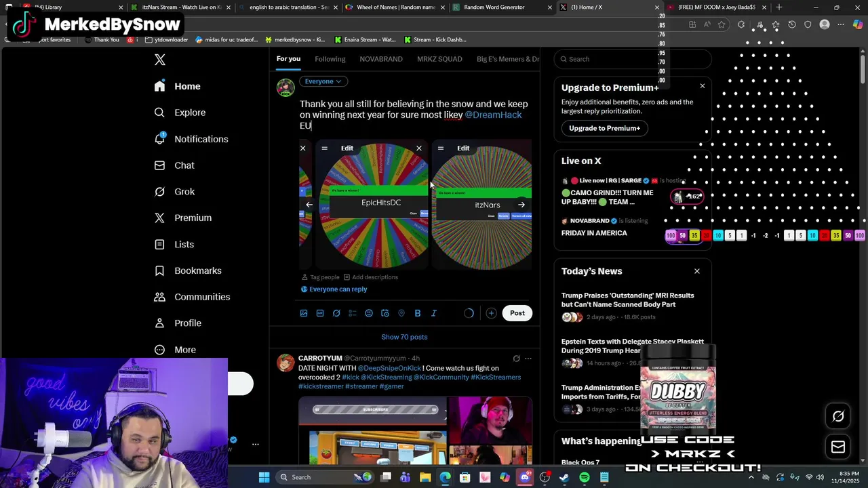Open Lists in the sidebar

tap(174, 244)
